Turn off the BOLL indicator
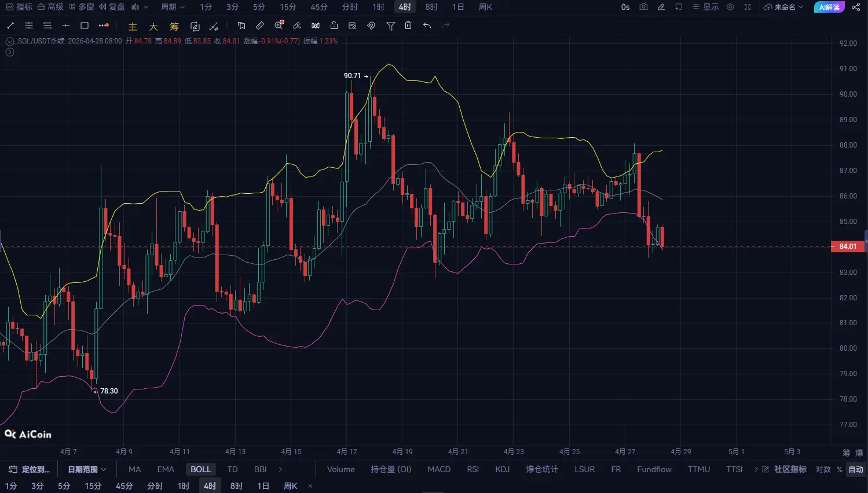 coord(201,469)
